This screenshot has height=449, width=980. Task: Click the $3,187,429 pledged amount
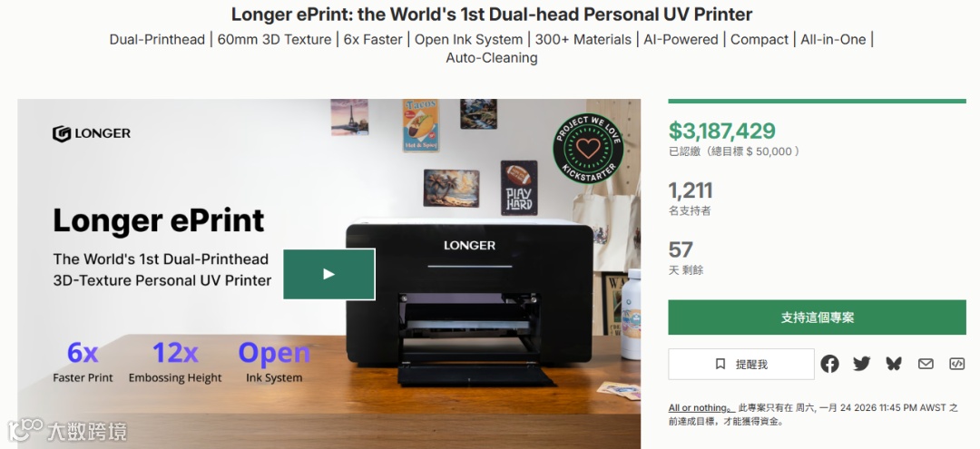pyautogui.click(x=722, y=131)
